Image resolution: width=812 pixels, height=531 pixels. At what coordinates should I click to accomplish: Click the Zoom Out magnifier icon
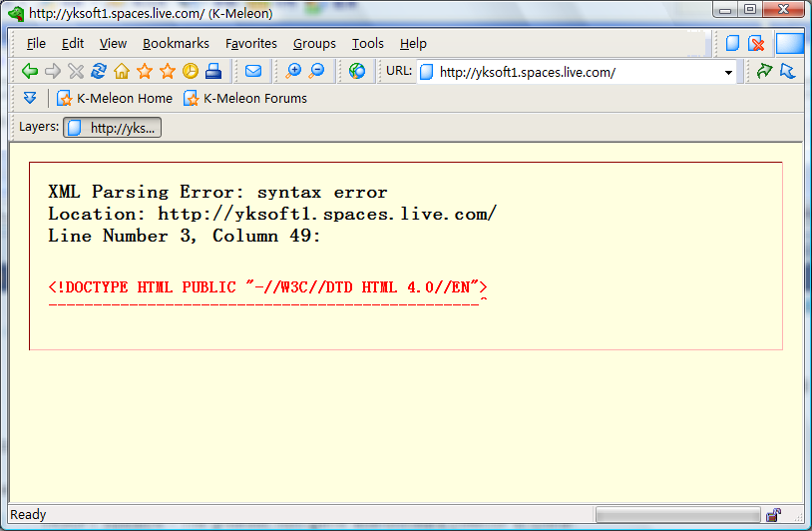316,71
